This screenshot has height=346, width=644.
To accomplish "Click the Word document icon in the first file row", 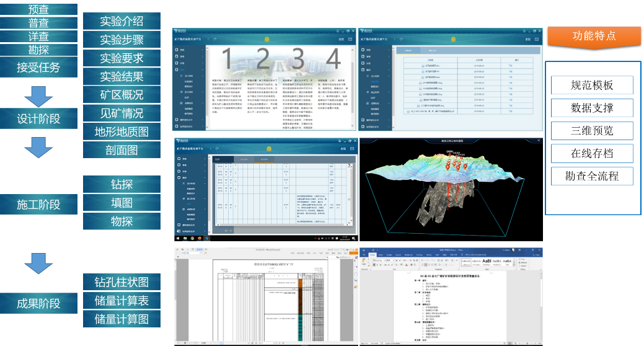I will [x=423, y=66].
